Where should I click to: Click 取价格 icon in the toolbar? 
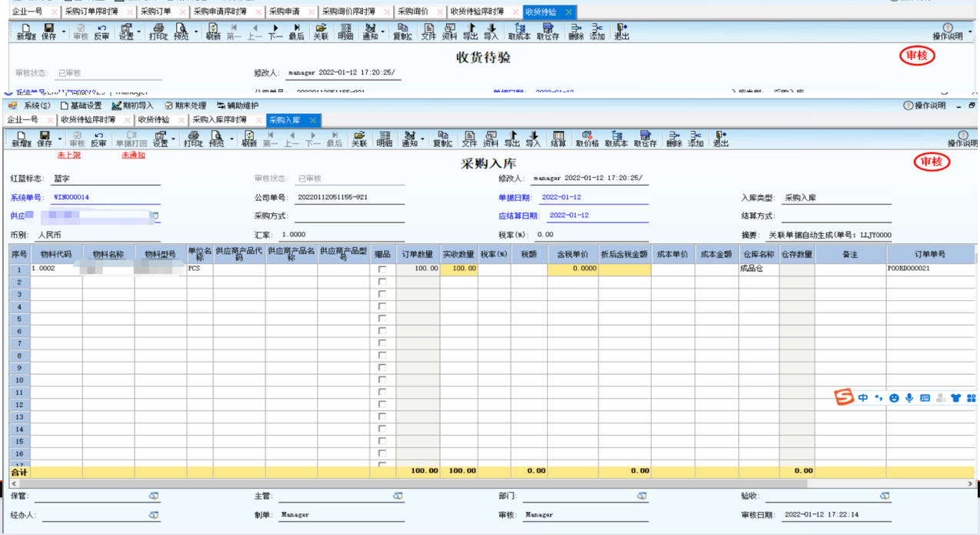pyautogui.click(x=588, y=139)
